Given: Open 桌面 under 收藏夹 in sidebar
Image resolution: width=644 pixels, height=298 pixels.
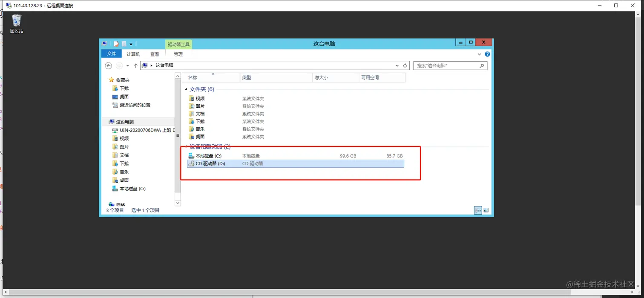Looking at the screenshot, I should (x=124, y=97).
